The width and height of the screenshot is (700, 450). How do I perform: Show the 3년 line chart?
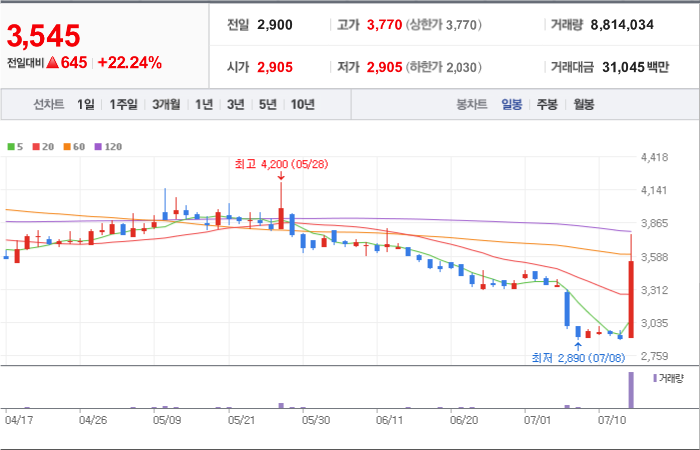click(236, 104)
